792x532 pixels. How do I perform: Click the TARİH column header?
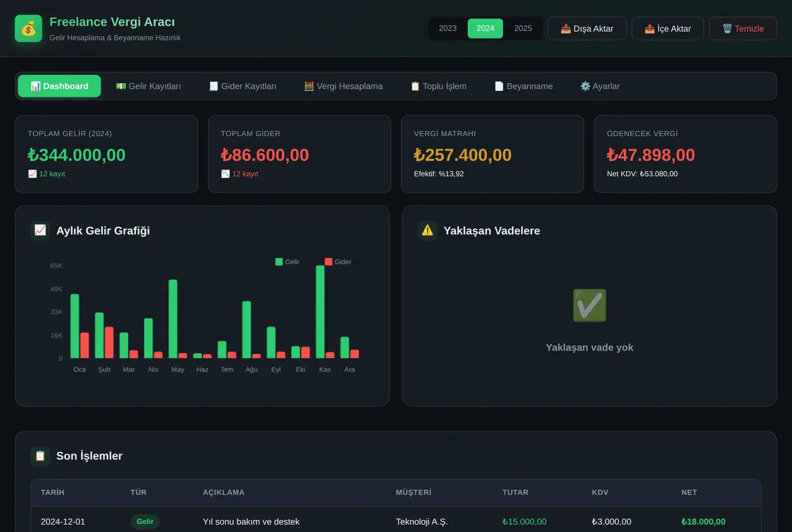[53, 492]
